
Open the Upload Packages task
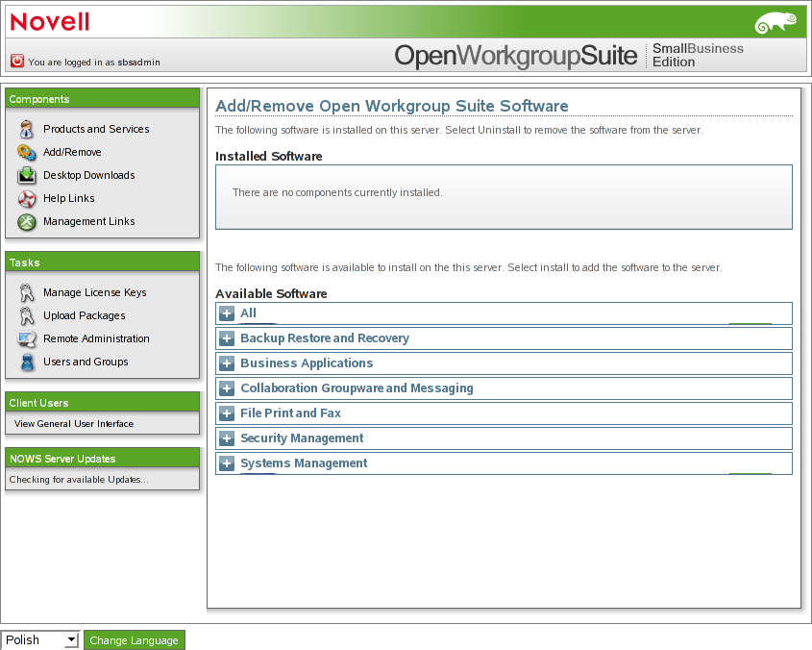84,315
